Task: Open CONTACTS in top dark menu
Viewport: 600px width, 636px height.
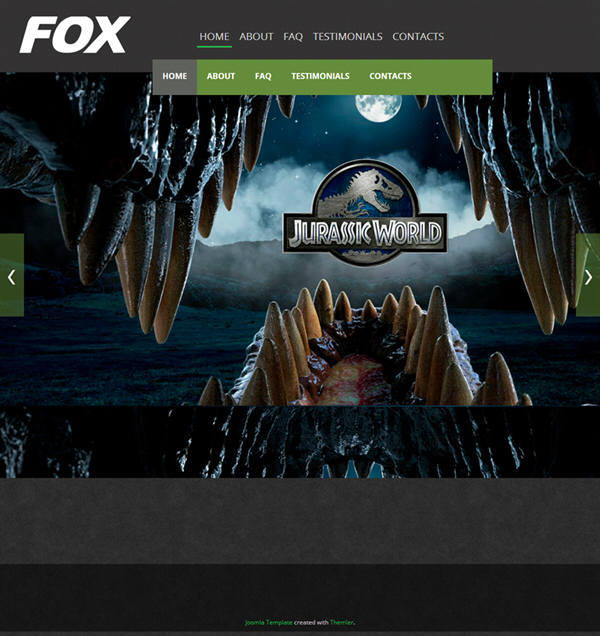Action: 418,37
